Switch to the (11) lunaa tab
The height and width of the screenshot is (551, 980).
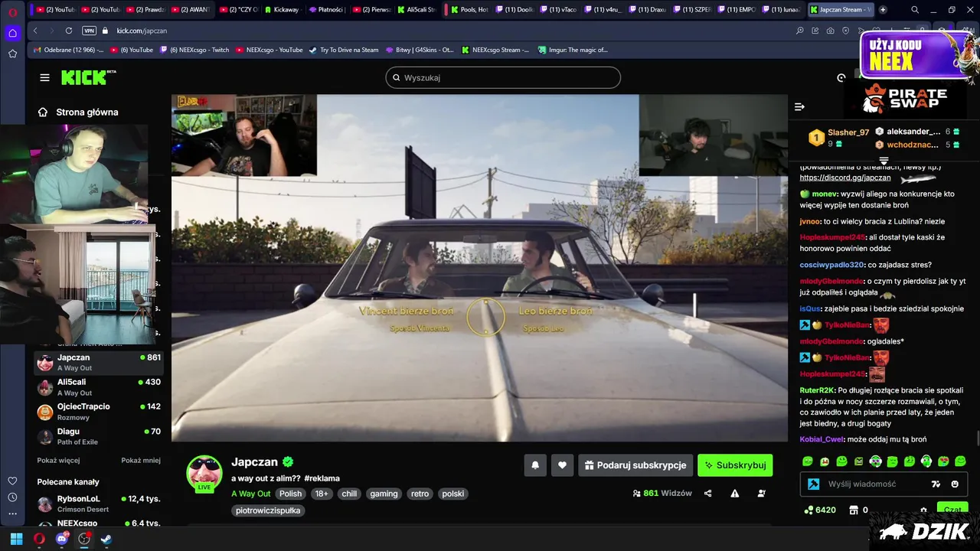(782, 9)
